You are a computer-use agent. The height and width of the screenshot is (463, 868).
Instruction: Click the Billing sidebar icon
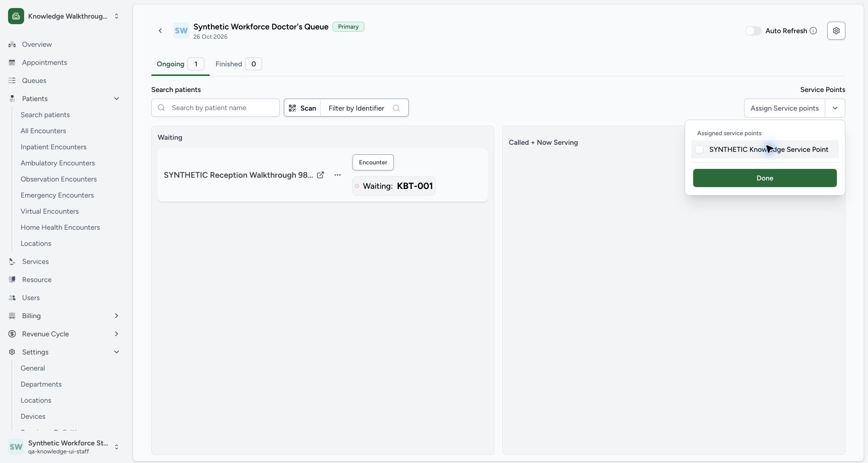tap(12, 316)
